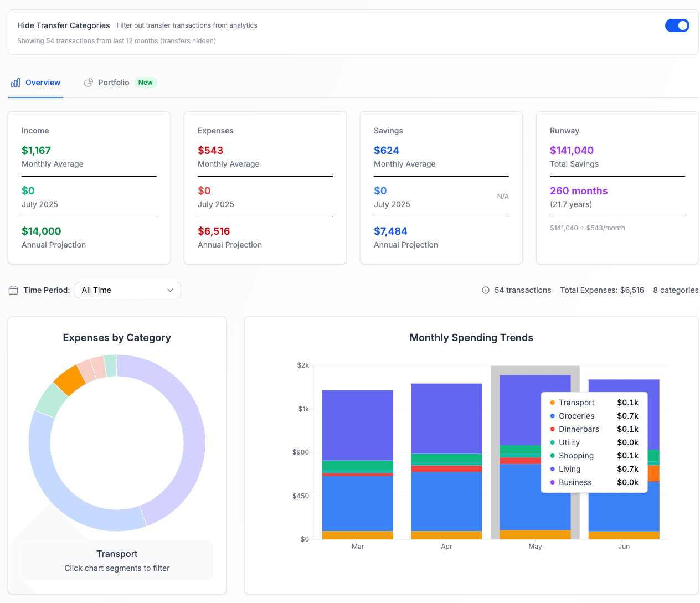
Task: Click the mint green donut chart segment
Action: tap(52, 399)
